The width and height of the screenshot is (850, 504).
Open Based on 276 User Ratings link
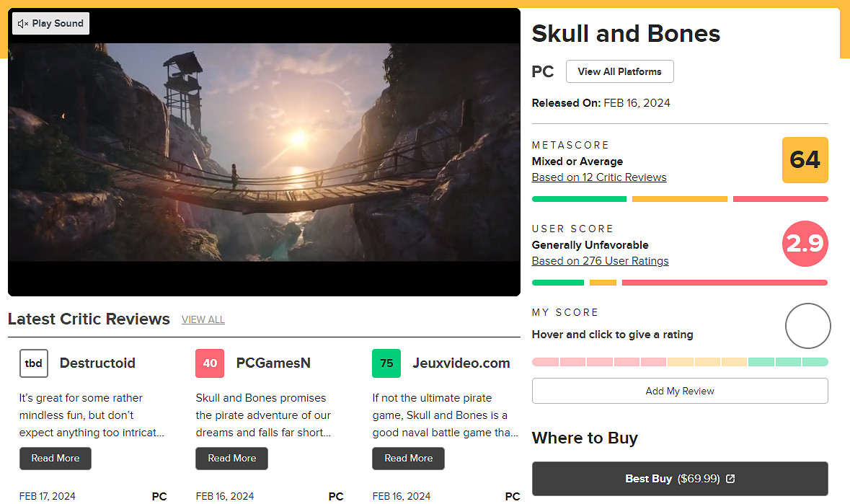tap(600, 261)
